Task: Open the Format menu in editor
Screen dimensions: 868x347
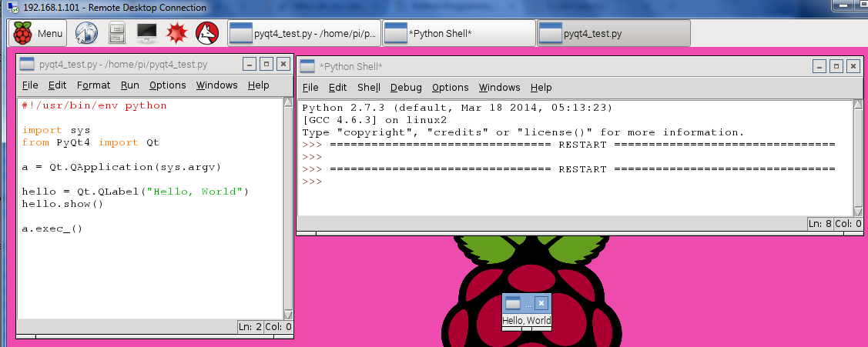Action: coord(93,85)
